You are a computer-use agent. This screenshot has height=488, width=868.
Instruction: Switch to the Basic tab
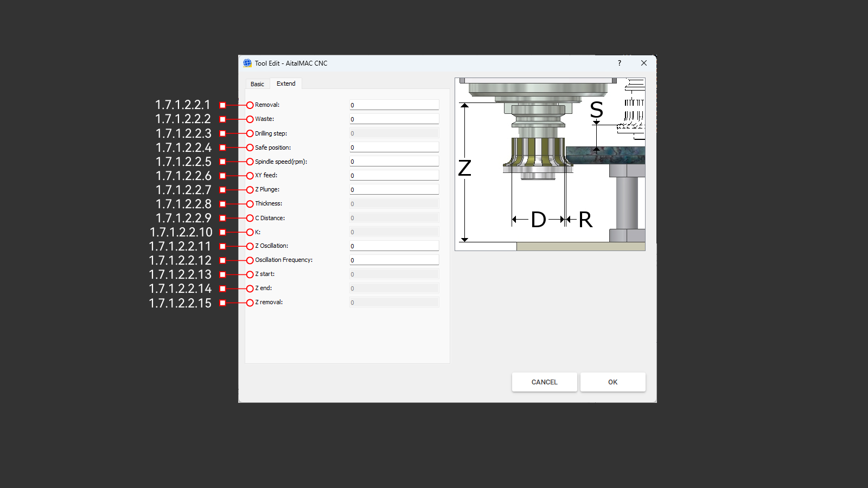pyautogui.click(x=257, y=84)
